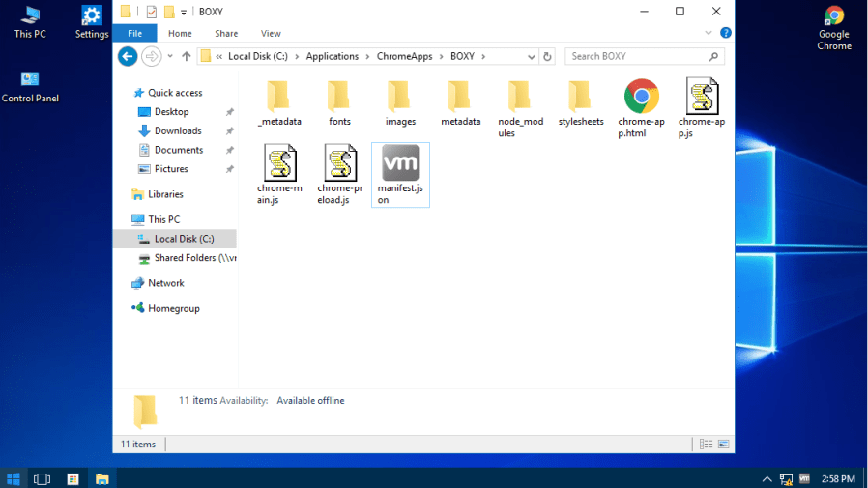Expand the ribbon with the chevron

pyautogui.click(x=710, y=33)
